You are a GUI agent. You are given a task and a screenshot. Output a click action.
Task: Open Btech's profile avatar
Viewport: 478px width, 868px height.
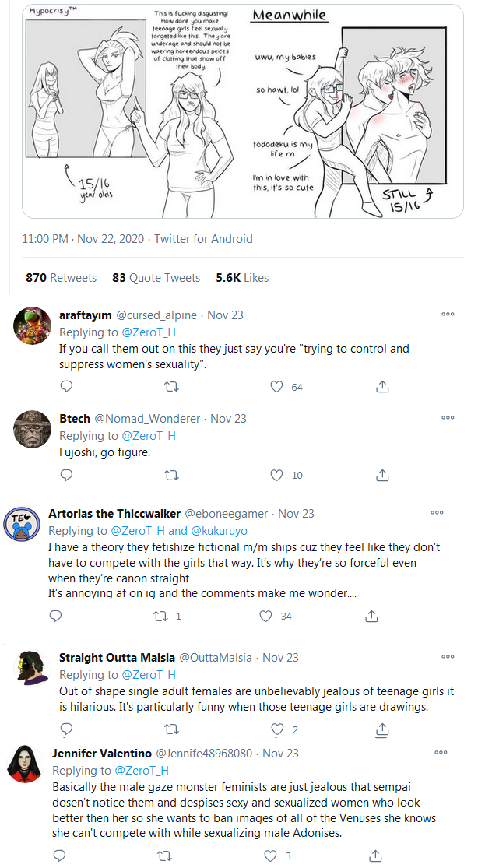[x=33, y=428]
